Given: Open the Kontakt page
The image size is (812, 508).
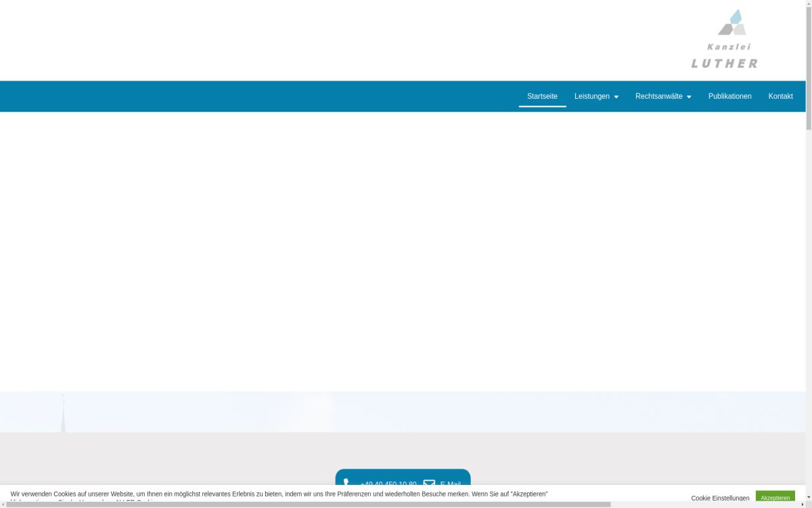Looking at the screenshot, I should coord(780,96).
